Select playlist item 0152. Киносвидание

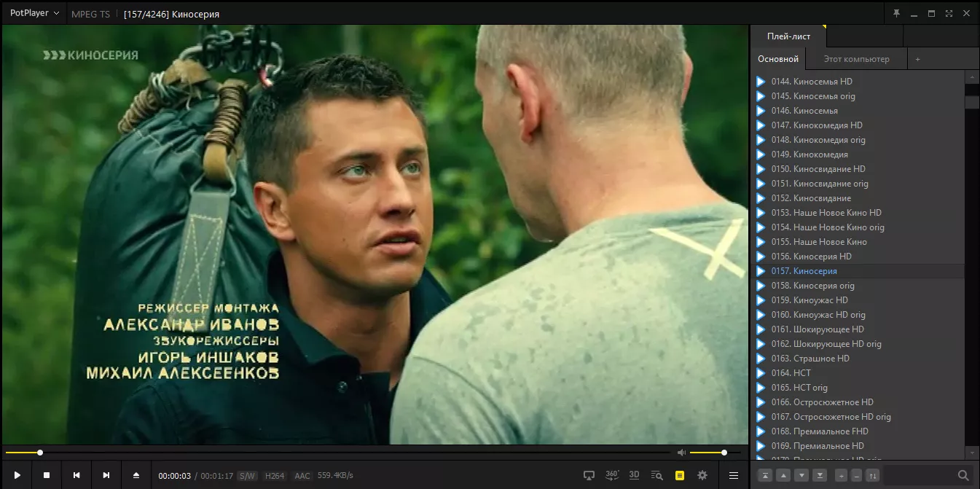(x=858, y=198)
